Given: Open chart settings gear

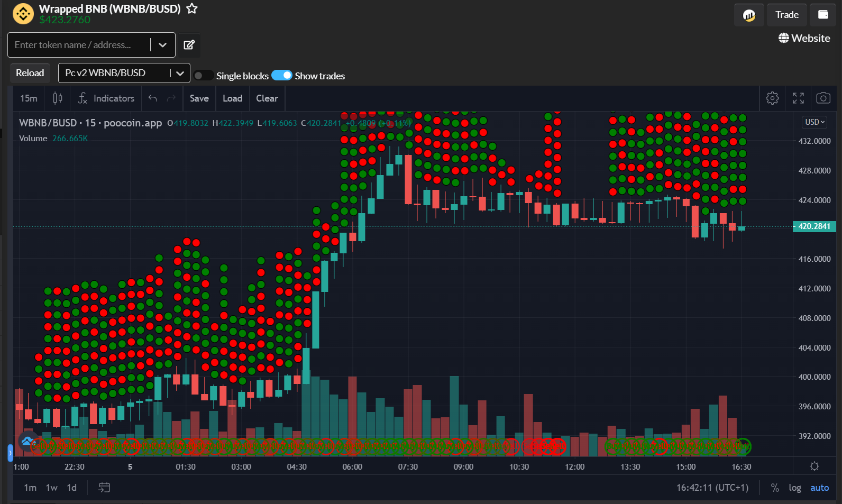Looking at the screenshot, I should click(772, 98).
